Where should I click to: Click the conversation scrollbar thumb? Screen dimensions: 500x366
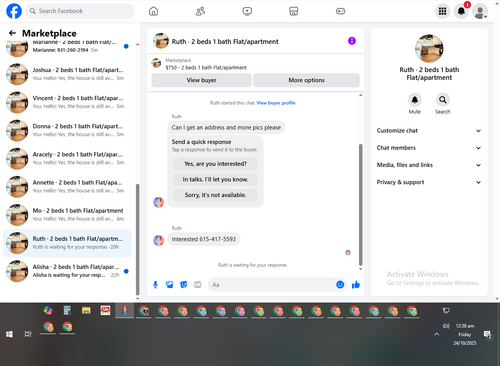coord(360,204)
